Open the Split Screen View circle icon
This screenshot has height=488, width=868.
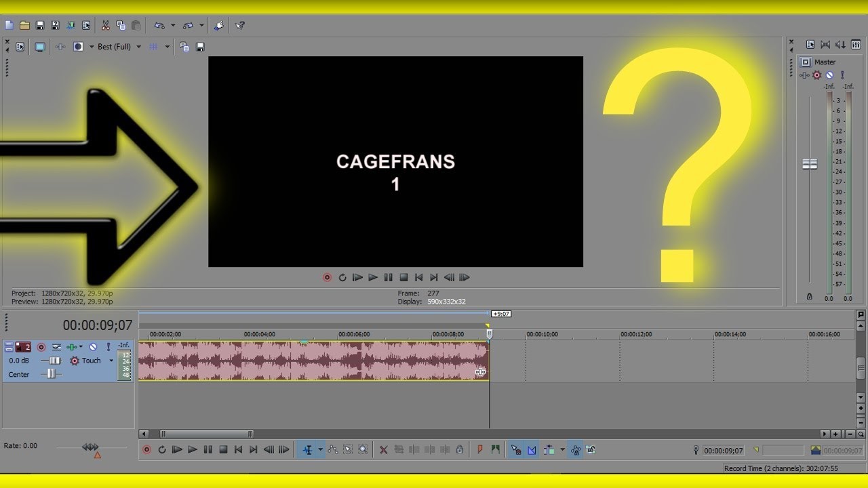coord(78,47)
